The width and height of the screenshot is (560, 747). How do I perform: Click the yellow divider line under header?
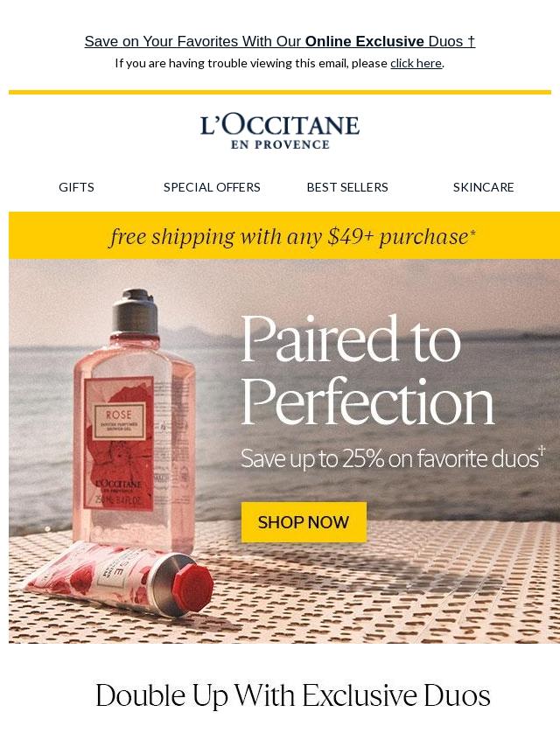click(280, 92)
